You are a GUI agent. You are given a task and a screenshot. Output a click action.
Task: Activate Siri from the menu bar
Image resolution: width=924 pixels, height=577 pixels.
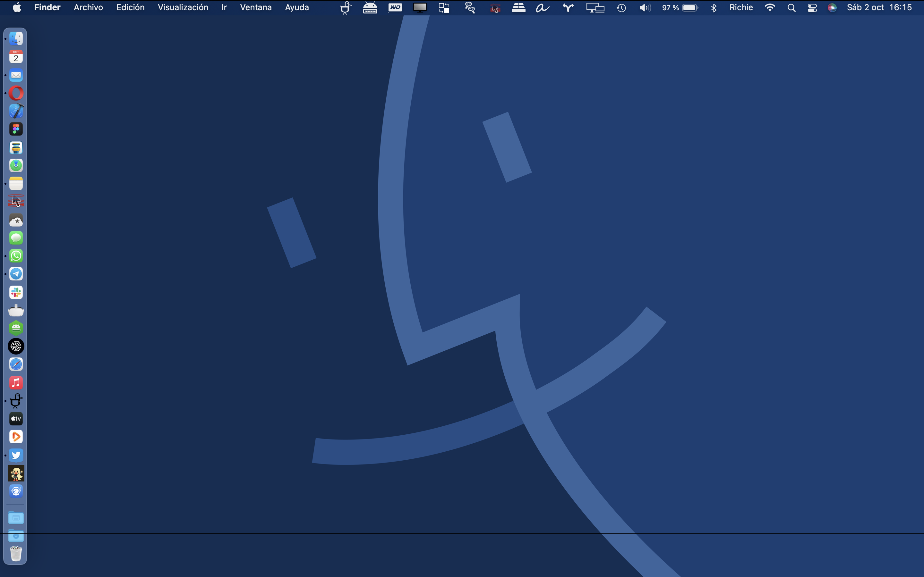click(832, 7)
